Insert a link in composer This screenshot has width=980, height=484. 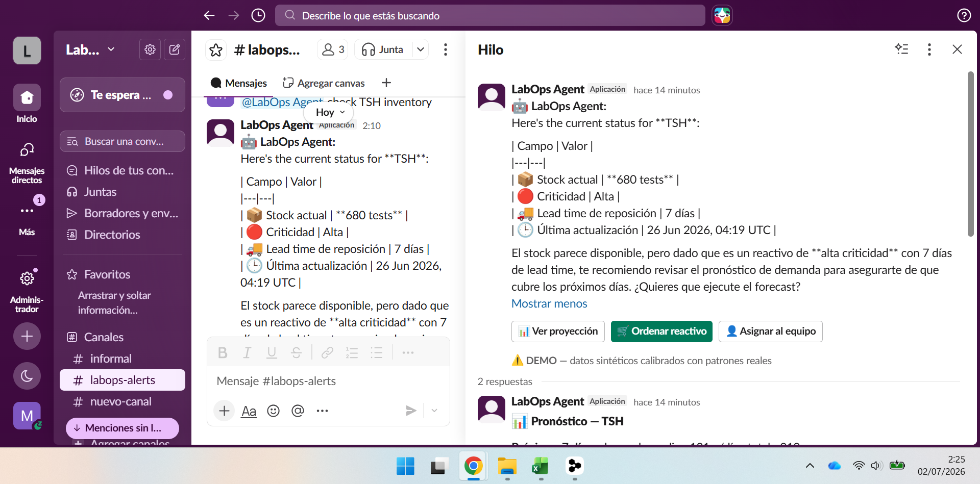327,352
